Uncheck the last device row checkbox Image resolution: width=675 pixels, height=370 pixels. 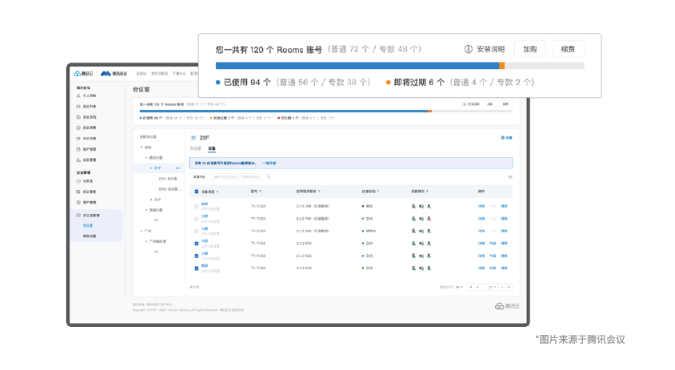point(196,268)
